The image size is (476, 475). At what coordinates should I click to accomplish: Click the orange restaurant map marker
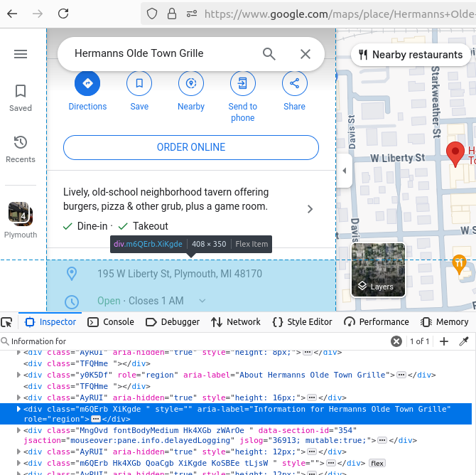(x=459, y=264)
